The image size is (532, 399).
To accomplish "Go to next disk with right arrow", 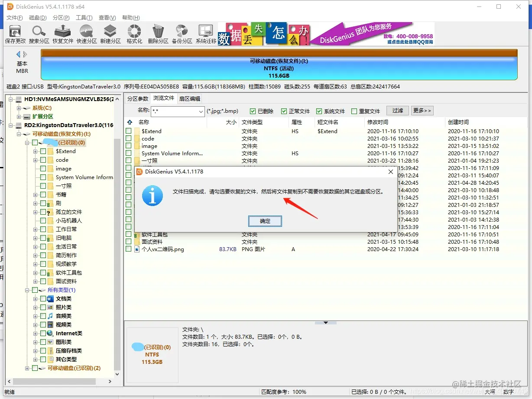I will pyautogui.click(x=26, y=54).
